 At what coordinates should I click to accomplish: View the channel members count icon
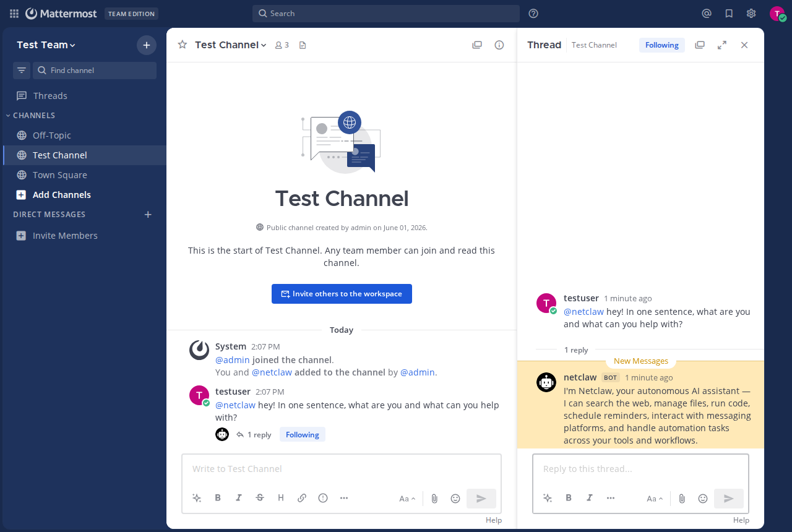click(282, 45)
